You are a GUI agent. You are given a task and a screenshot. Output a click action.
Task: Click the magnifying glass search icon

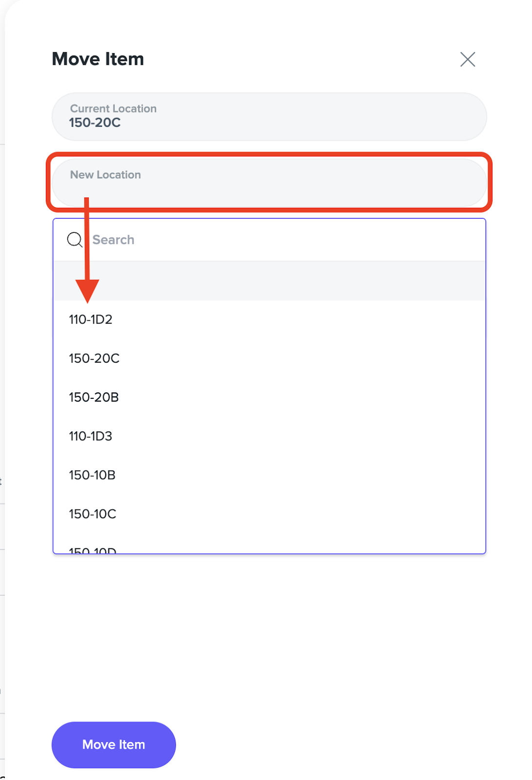[75, 239]
